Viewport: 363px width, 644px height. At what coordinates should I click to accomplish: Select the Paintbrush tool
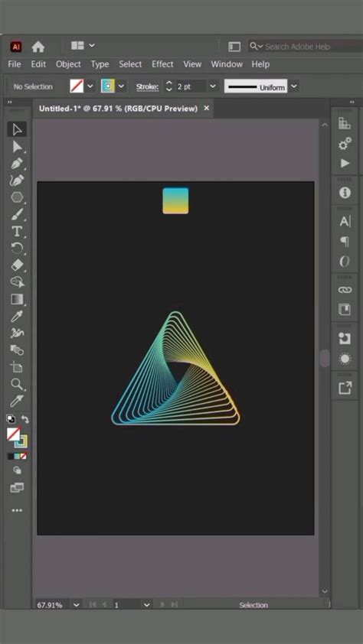click(17, 214)
